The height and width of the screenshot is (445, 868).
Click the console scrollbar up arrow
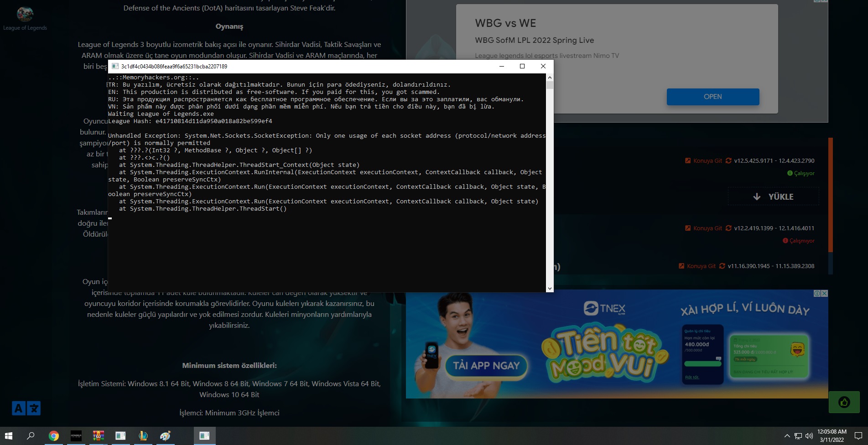(550, 77)
